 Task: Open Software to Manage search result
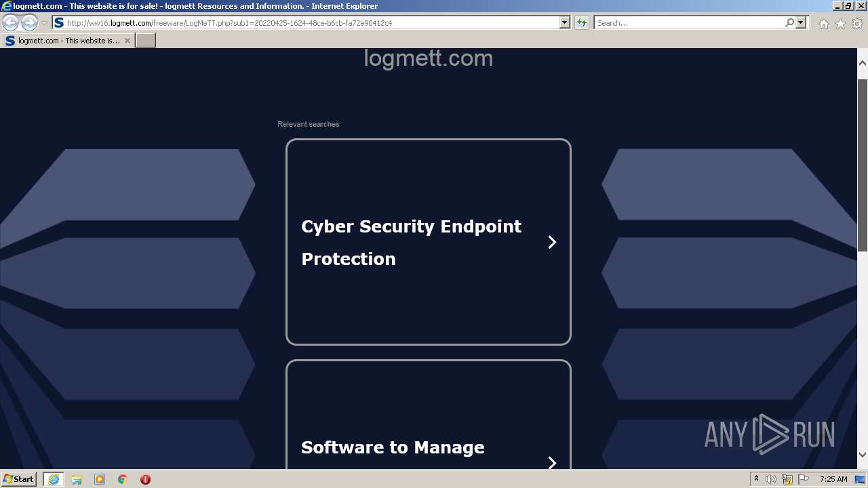pos(429,415)
